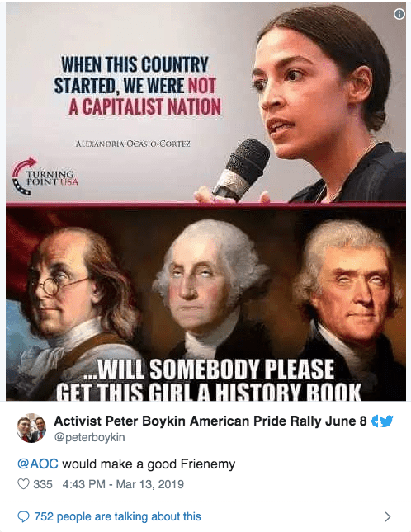Open '752 people are talking about this'
Image resolution: width=411 pixels, height=532 pixels.
pos(117,516)
